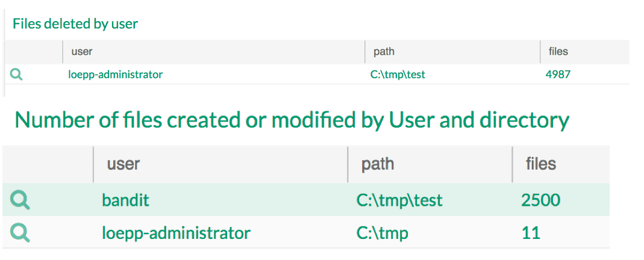
Task: Select C:\tmp\test path in Files deleted row
Action: [398, 75]
